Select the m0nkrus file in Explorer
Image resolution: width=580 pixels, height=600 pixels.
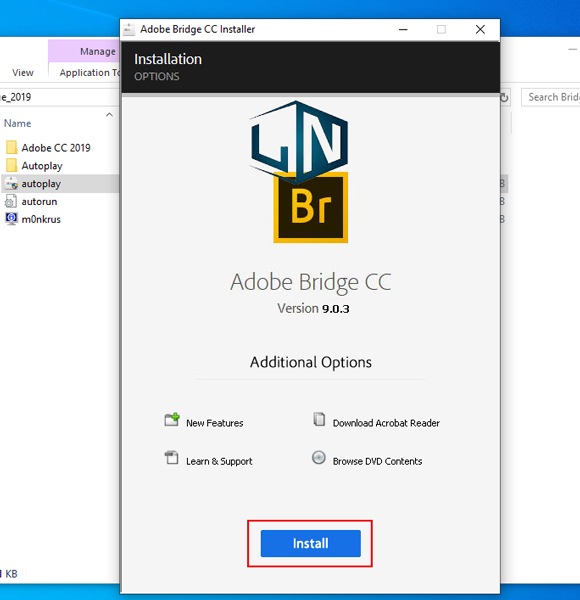pyautogui.click(x=41, y=219)
